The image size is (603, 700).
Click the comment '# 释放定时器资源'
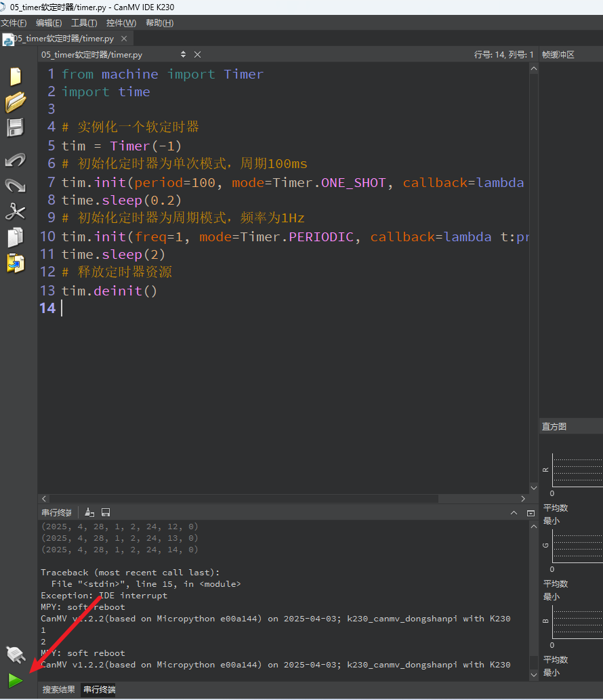pyautogui.click(x=117, y=272)
